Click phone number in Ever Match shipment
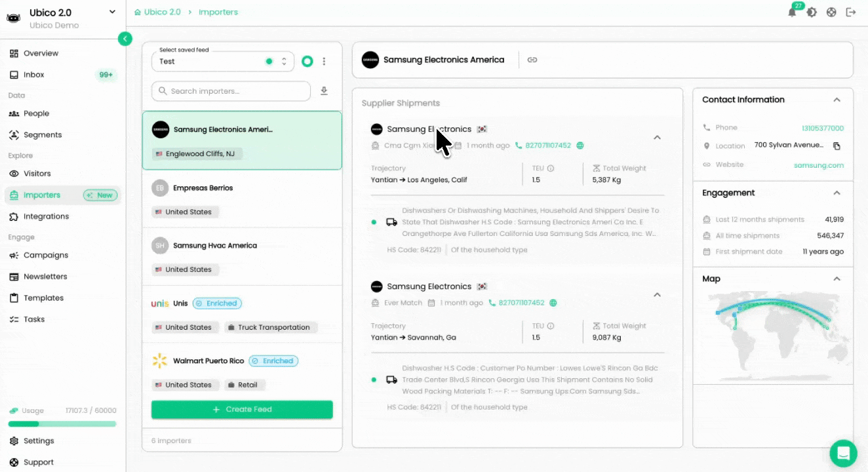868x472 pixels. (x=521, y=303)
